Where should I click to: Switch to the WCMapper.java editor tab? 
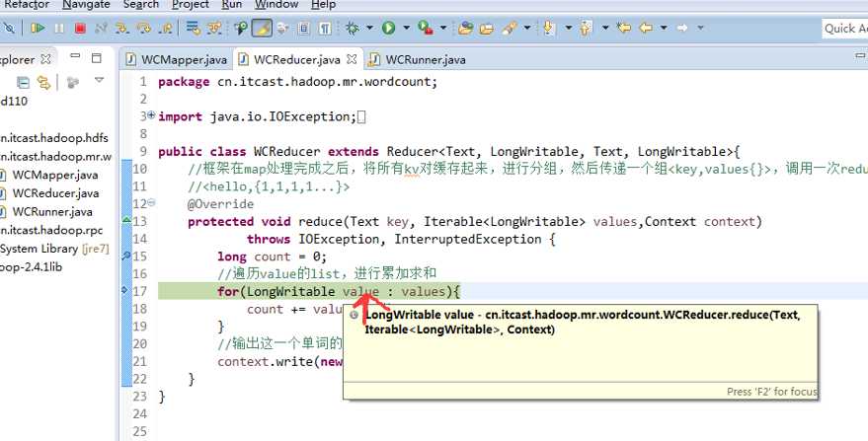point(176,59)
